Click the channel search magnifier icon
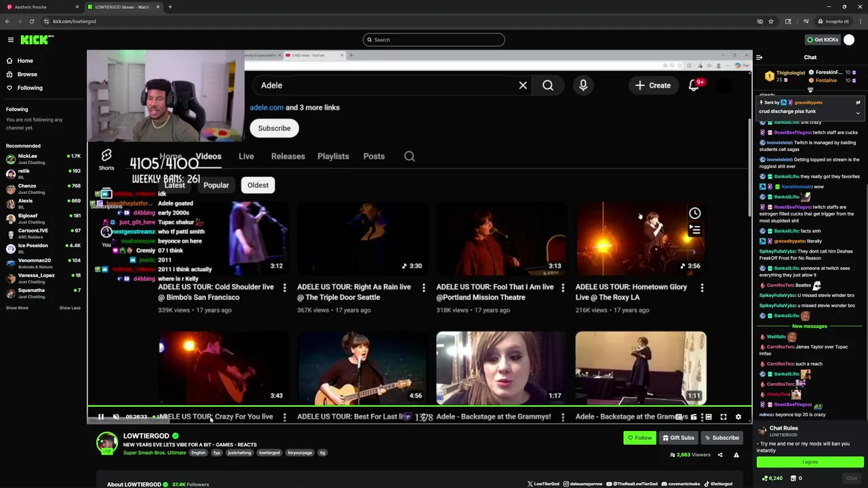Screen dimensions: 868x488 [x=410, y=157]
